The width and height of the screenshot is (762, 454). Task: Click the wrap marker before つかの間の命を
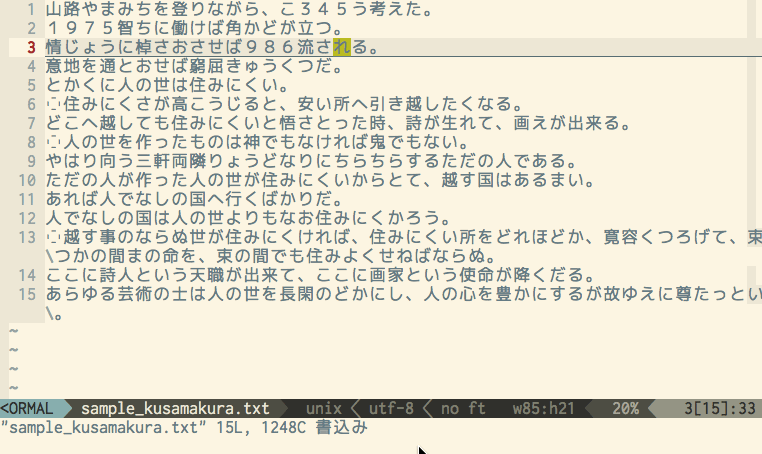point(50,256)
